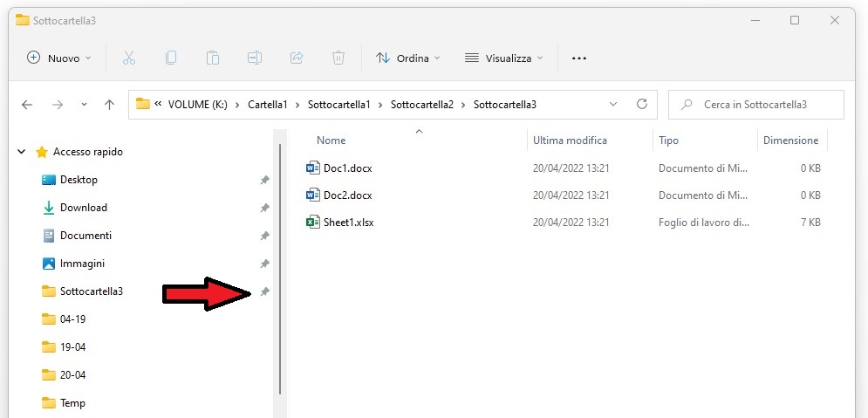Click the Excel icon of Sheet1.xlsx

pyautogui.click(x=313, y=222)
